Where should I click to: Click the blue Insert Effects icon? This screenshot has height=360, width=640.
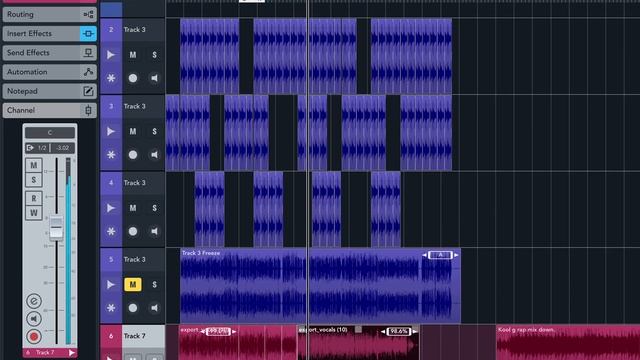click(x=88, y=33)
